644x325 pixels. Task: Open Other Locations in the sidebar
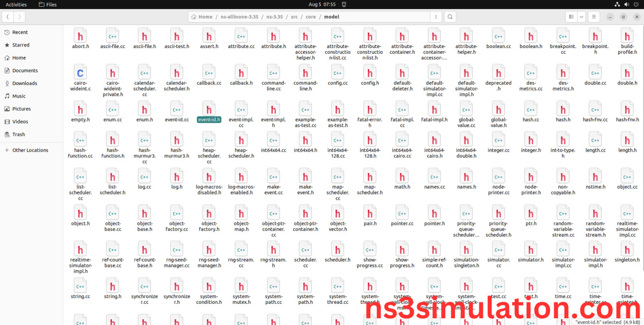tap(30, 150)
